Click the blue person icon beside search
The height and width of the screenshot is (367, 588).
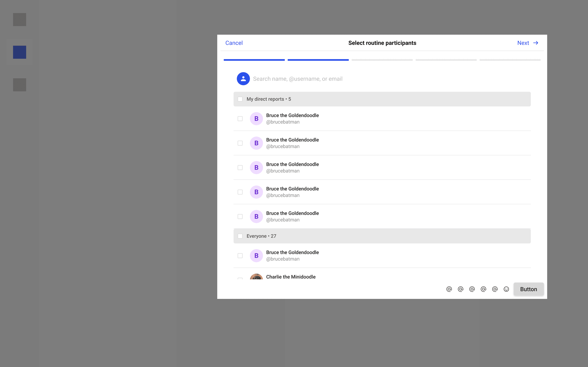(243, 79)
